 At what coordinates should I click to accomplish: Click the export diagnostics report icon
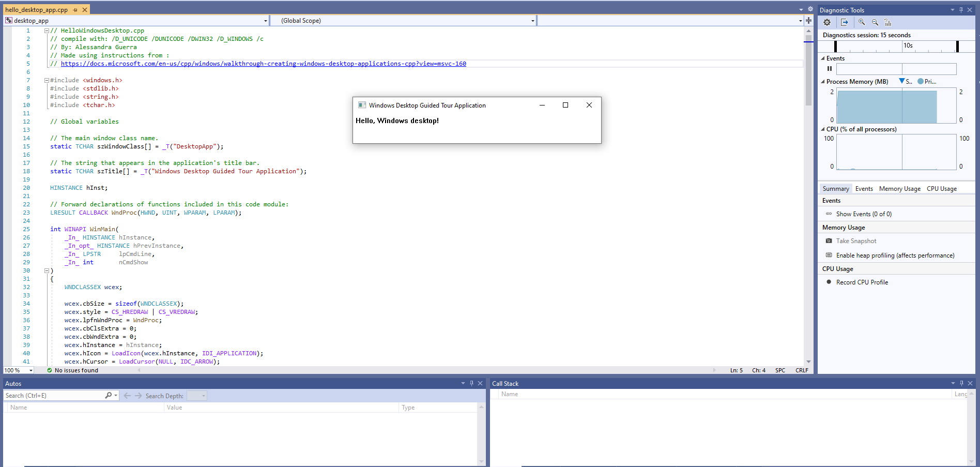pos(845,22)
